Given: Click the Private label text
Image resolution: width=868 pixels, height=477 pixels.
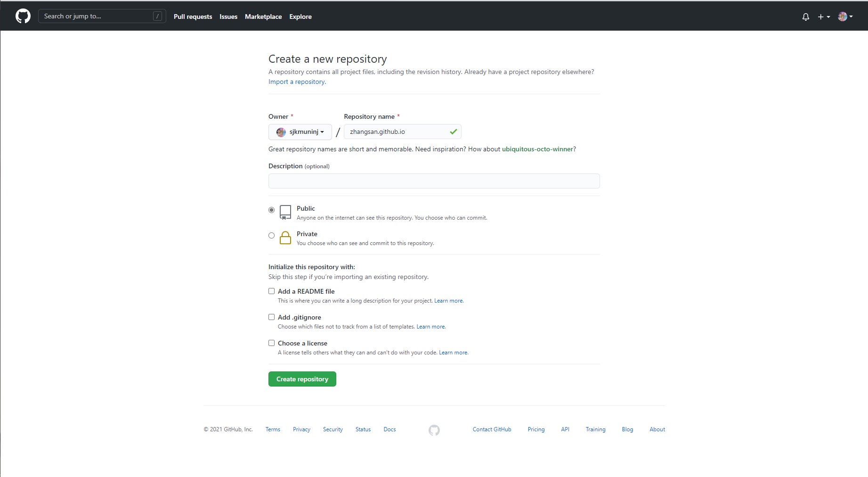Looking at the screenshot, I should (307, 234).
